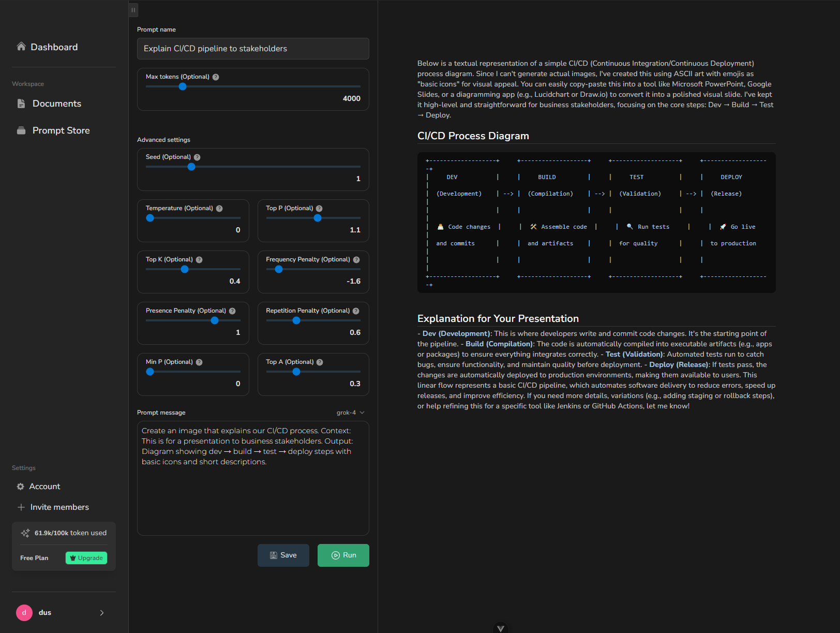Click the Repetition Penalty help icon
Image resolution: width=840 pixels, height=633 pixels.
tap(356, 311)
